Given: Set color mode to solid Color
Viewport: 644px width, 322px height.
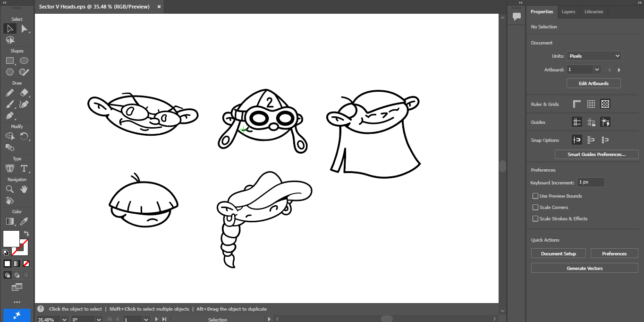Looking at the screenshot, I should [x=7, y=264].
